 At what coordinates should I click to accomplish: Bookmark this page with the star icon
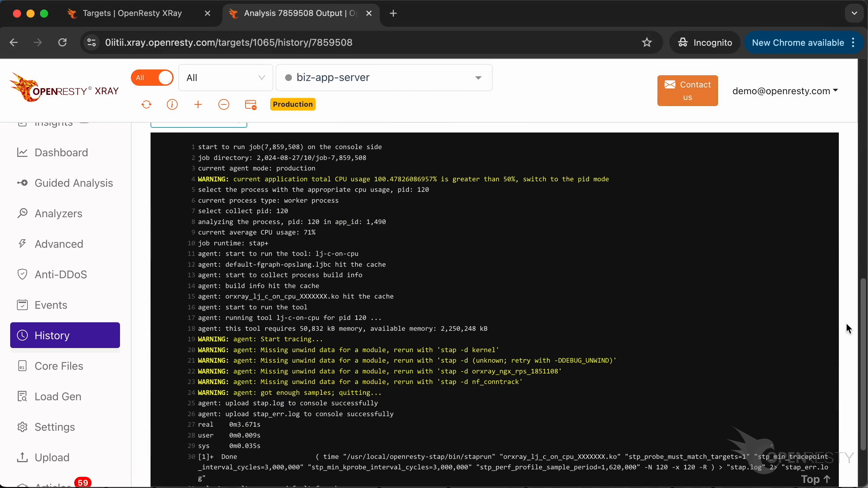(x=647, y=42)
